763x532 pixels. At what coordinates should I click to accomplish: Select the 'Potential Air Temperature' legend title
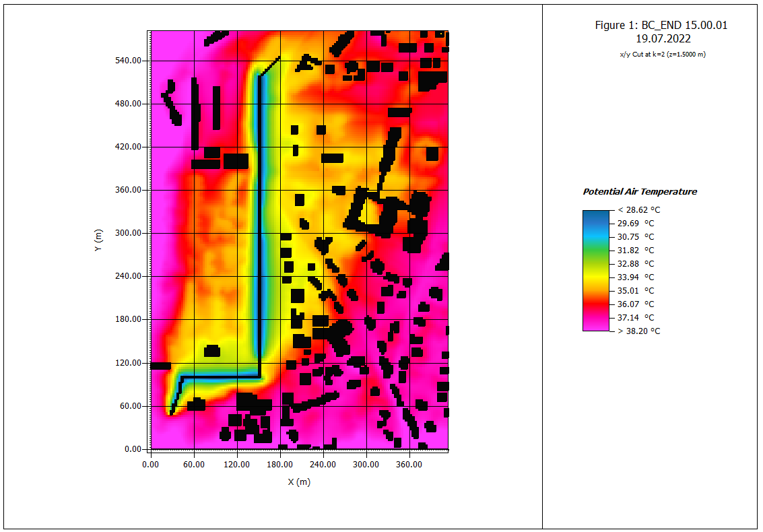point(639,192)
